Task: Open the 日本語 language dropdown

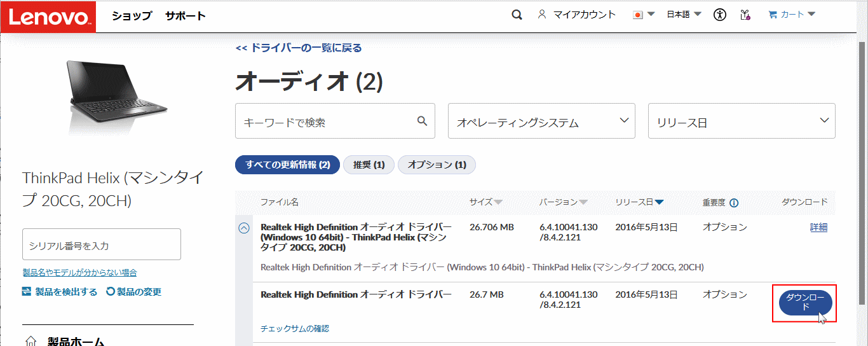Action: coord(684,14)
